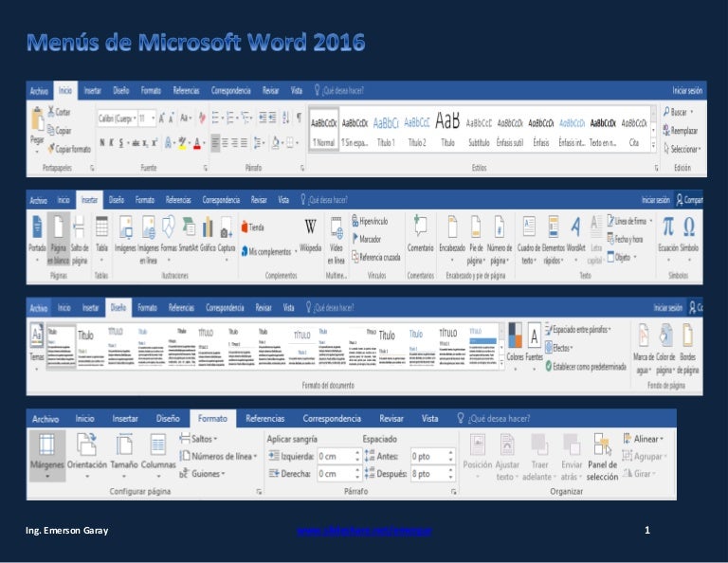Switch to Referencias tab in bottom ribbon

click(264, 418)
